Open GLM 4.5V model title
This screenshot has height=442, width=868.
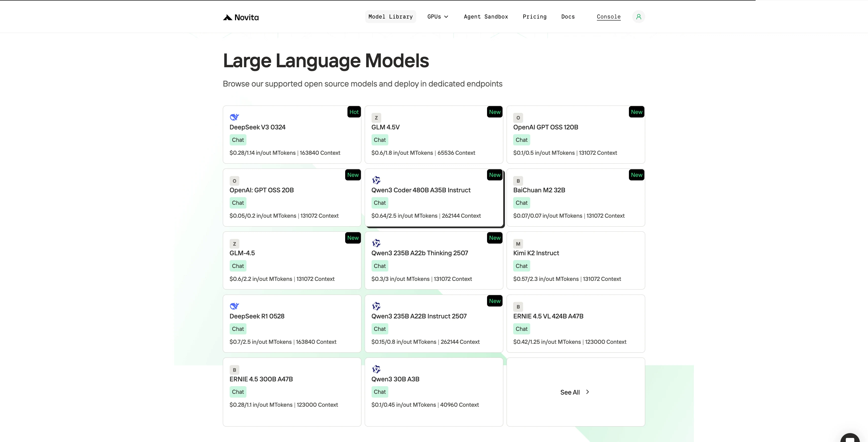coord(386,127)
